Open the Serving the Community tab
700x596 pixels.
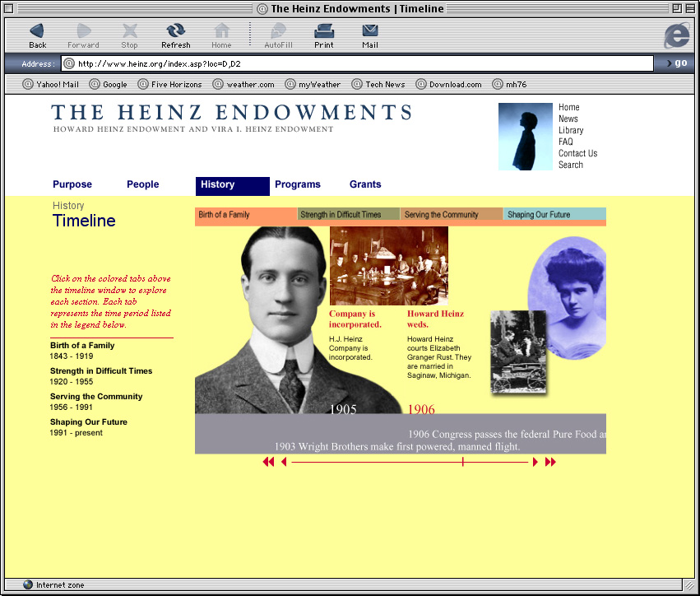click(451, 215)
